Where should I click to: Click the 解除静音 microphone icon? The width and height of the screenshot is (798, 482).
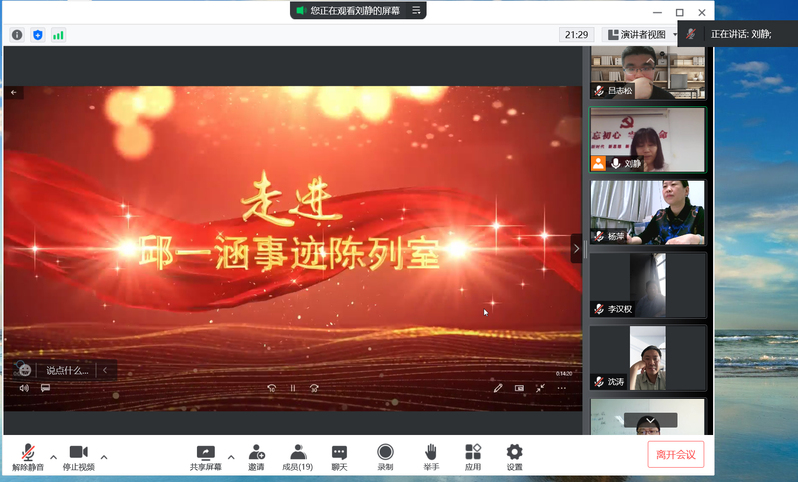point(27,452)
